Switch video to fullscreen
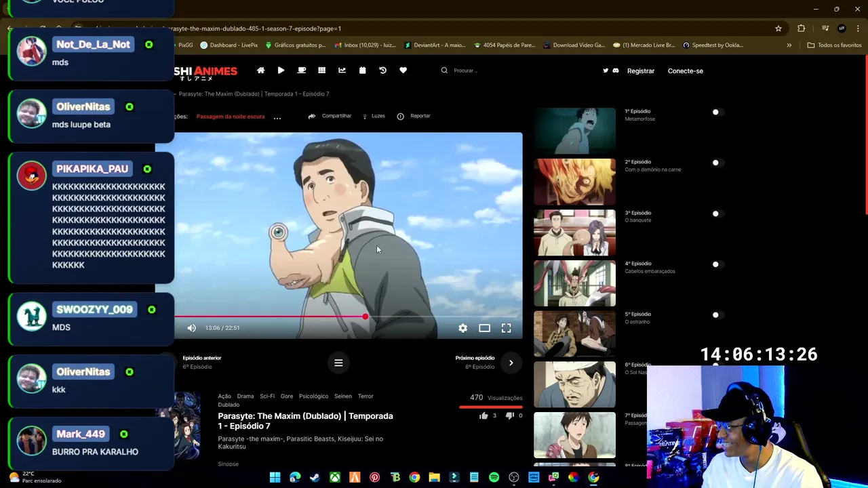The width and height of the screenshot is (868, 488). click(x=506, y=328)
